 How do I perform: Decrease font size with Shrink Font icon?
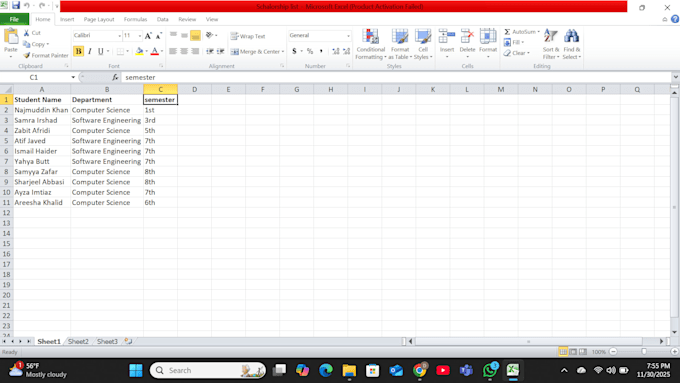point(158,36)
